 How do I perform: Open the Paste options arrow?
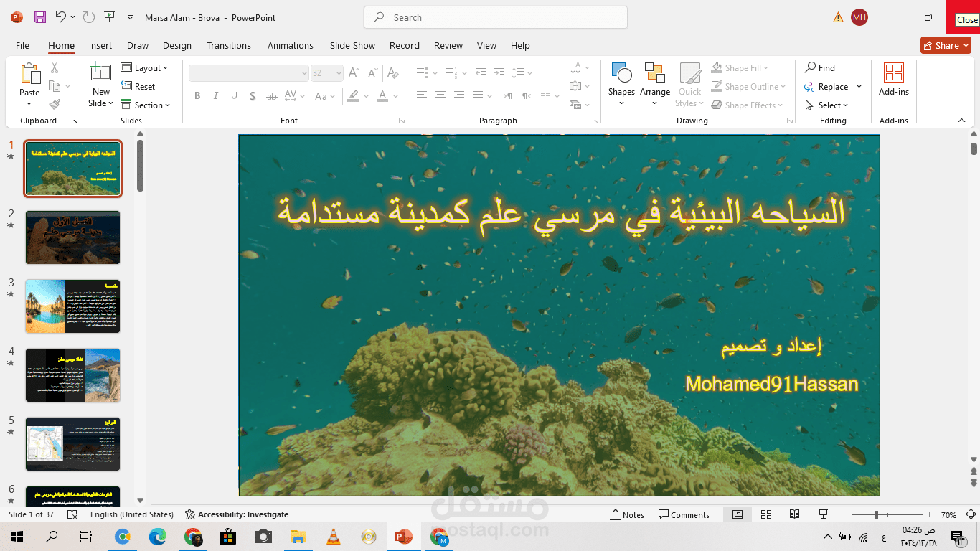click(29, 104)
